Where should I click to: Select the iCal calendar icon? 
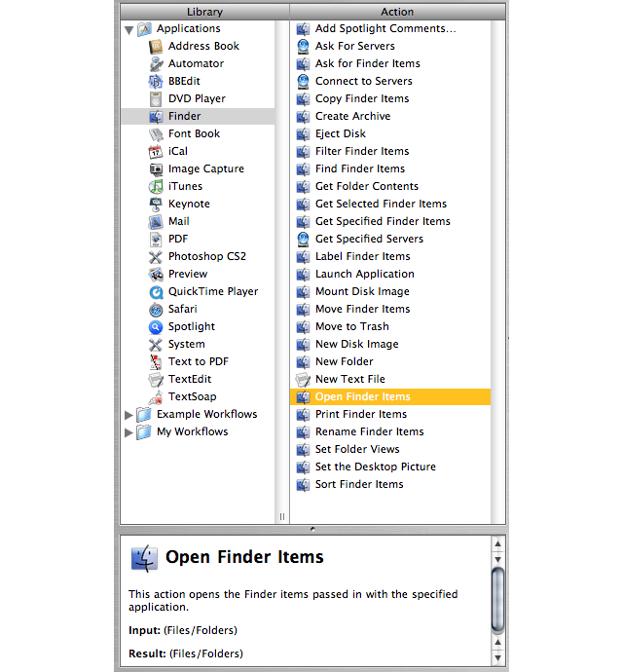(x=156, y=151)
